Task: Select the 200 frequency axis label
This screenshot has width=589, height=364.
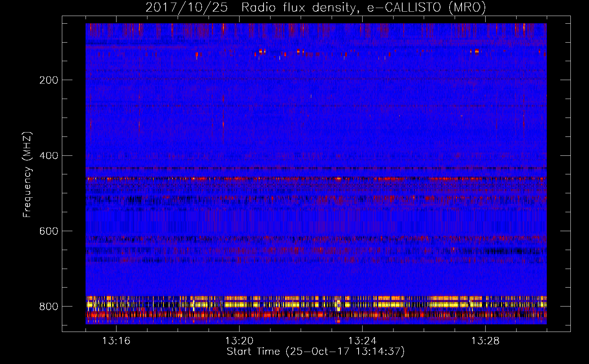Action: (49, 80)
